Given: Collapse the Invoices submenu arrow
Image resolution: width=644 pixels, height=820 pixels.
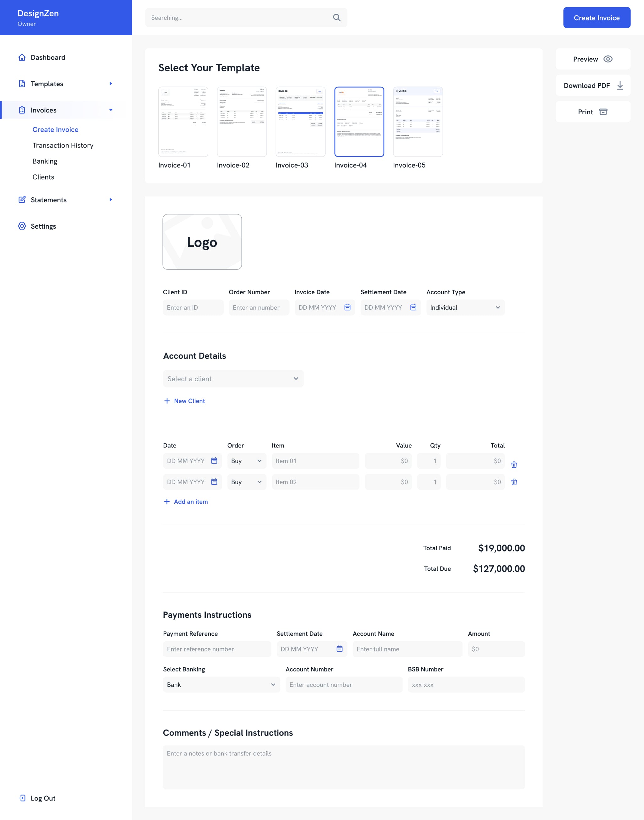Looking at the screenshot, I should [111, 110].
